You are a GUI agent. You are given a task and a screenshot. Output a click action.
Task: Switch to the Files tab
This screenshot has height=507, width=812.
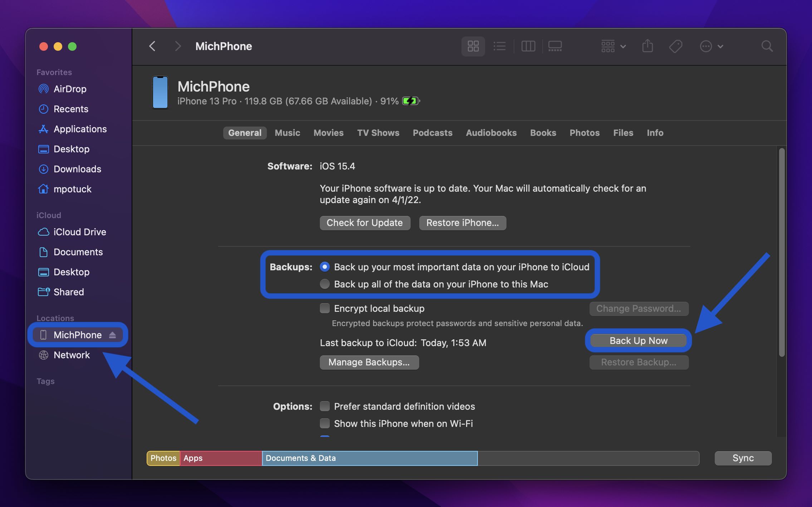click(x=623, y=133)
